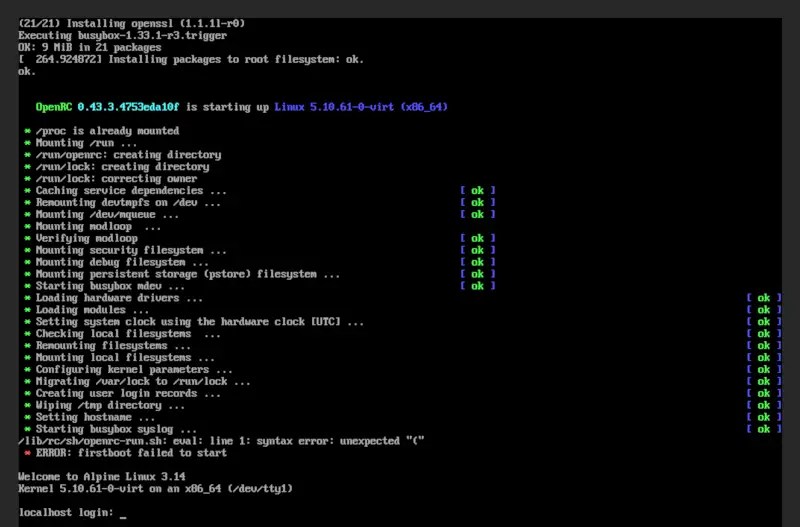Click "Configuring kernel parameters ..." line
The image size is (800, 527).
point(134,369)
